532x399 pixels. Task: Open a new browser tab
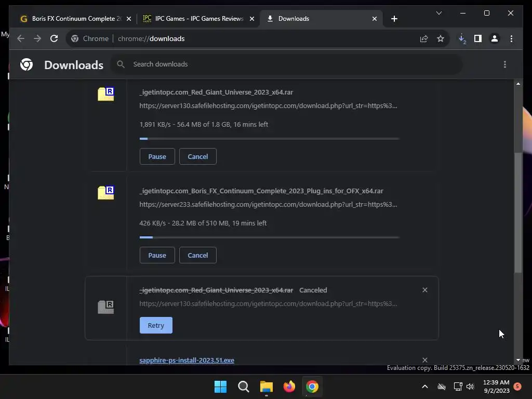click(394, 19)
